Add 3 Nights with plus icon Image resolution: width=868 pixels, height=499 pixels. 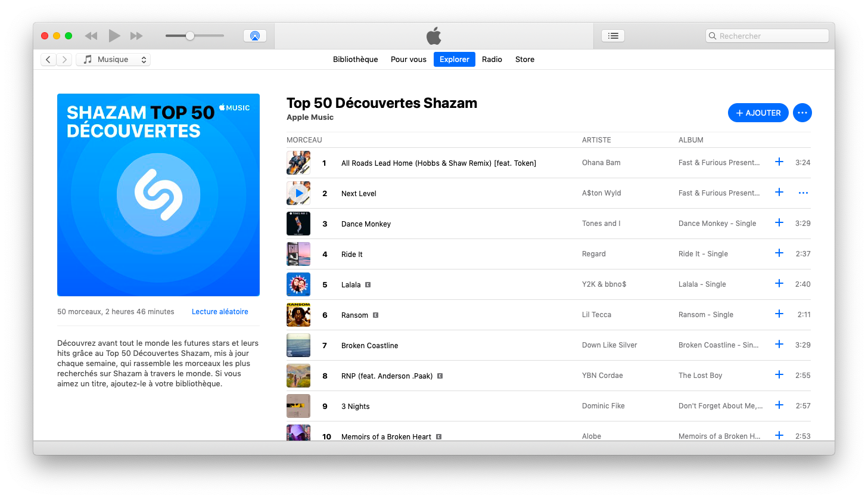click(x=779, y=405)
